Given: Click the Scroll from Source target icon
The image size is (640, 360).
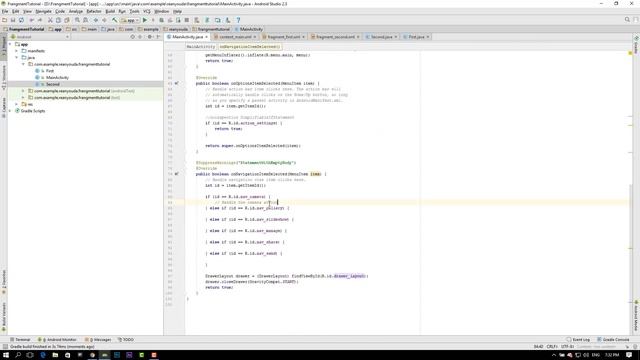Looking at the screenshot, I should point(132,37).
